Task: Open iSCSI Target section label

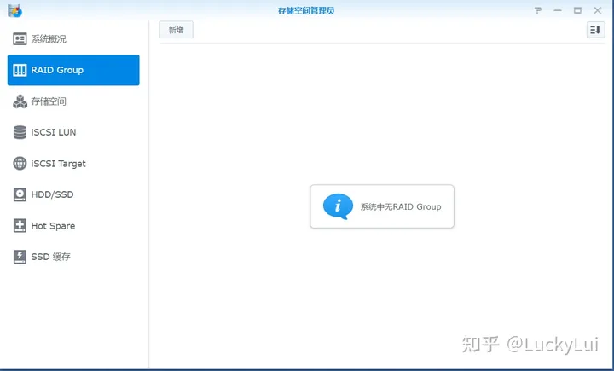Action: (59, 163)
